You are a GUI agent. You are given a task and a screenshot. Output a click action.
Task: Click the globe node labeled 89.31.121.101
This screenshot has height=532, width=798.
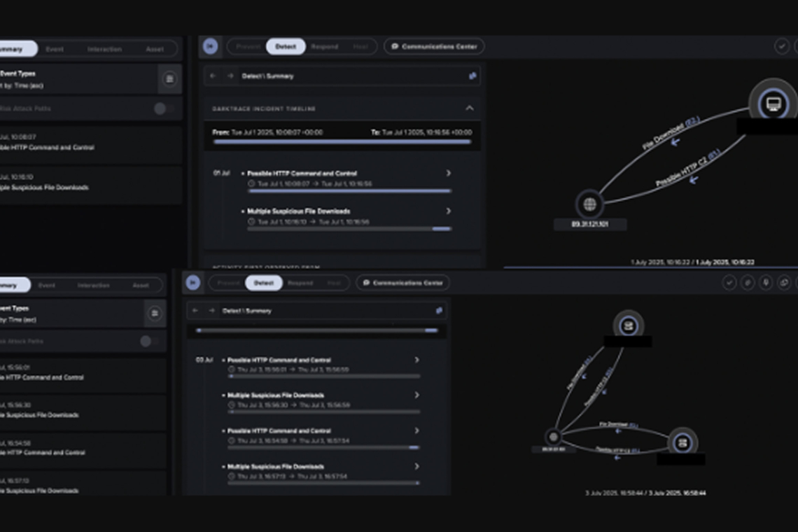[589, 204]
